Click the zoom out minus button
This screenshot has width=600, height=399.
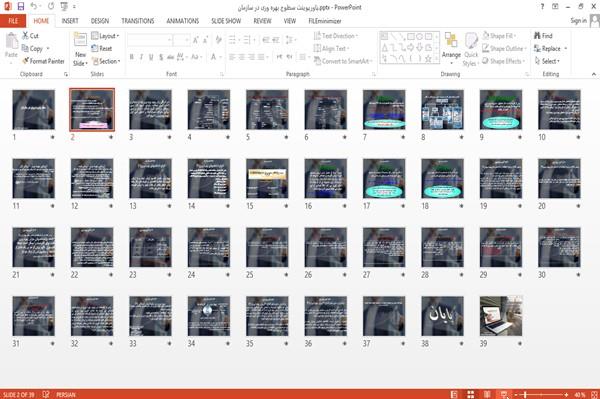coord(516,394)
